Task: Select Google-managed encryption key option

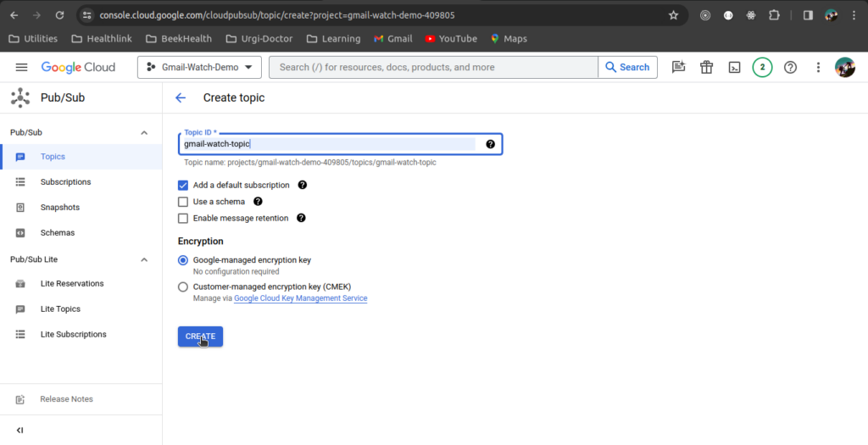Action: pos(183,260)
